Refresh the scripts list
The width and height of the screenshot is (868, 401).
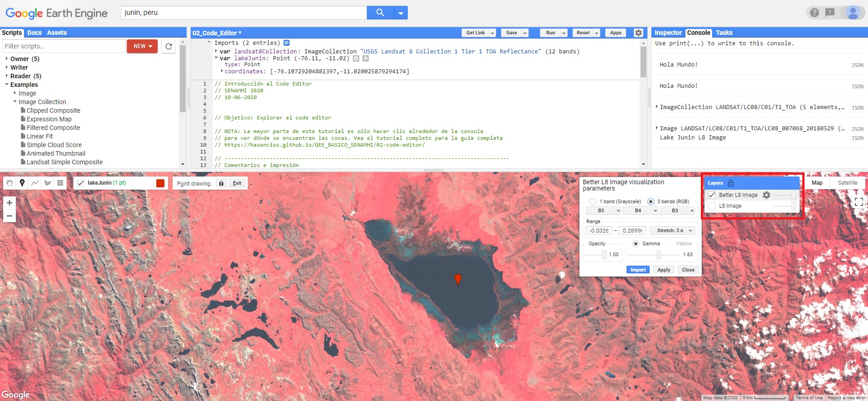click(169, 46)
